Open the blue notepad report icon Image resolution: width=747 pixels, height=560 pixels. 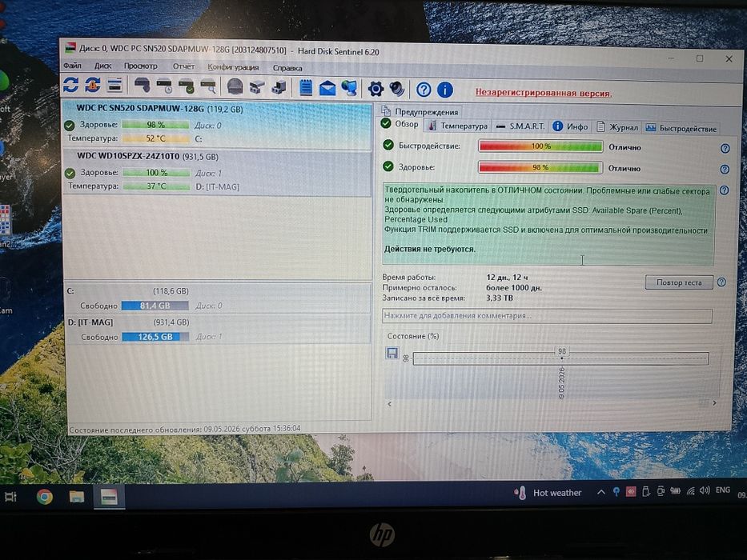(306, 88)
